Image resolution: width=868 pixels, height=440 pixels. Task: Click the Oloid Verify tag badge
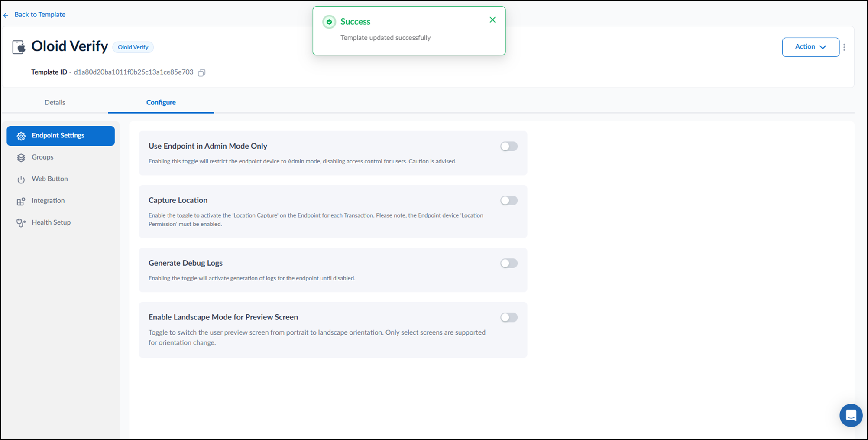point(133,47)
